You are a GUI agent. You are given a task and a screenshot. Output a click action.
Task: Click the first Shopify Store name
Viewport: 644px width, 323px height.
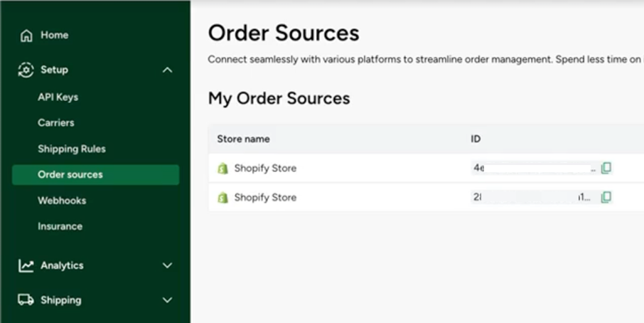(265, 168)
